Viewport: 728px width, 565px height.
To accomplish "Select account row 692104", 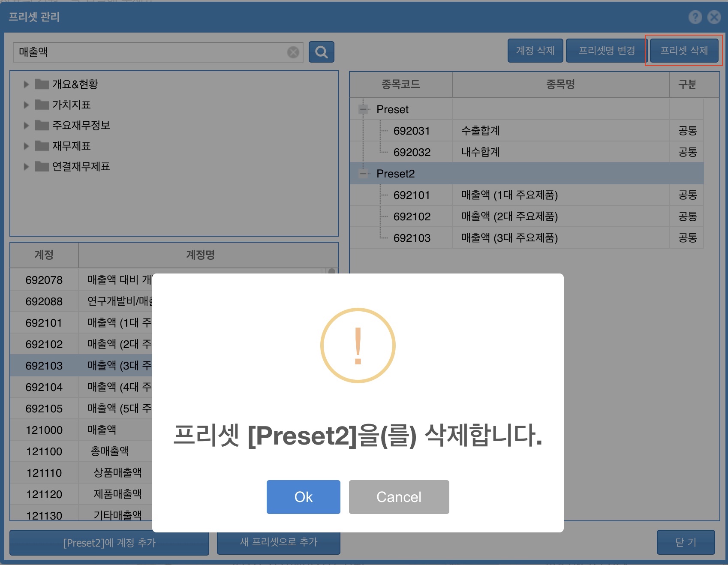I will coord(81,387).
